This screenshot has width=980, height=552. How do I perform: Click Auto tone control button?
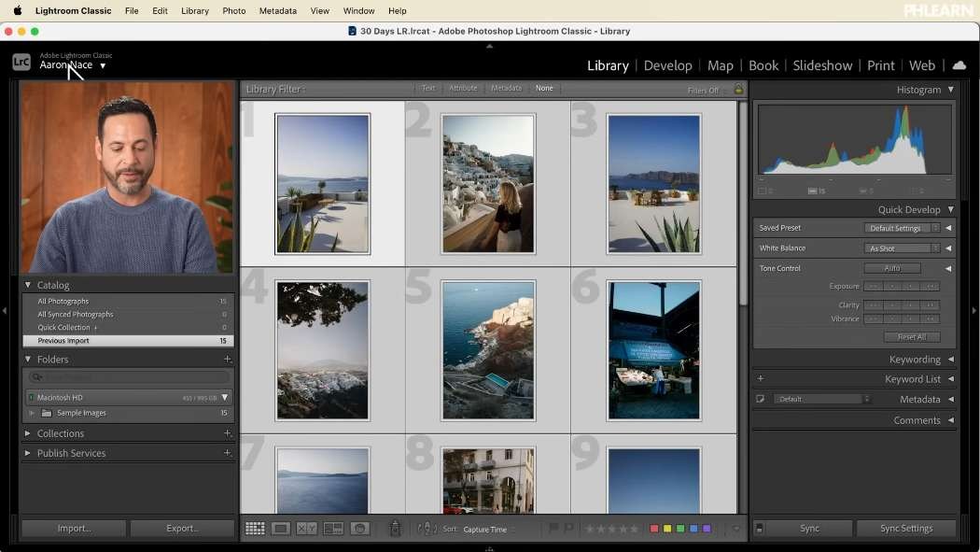coord(892,268)
